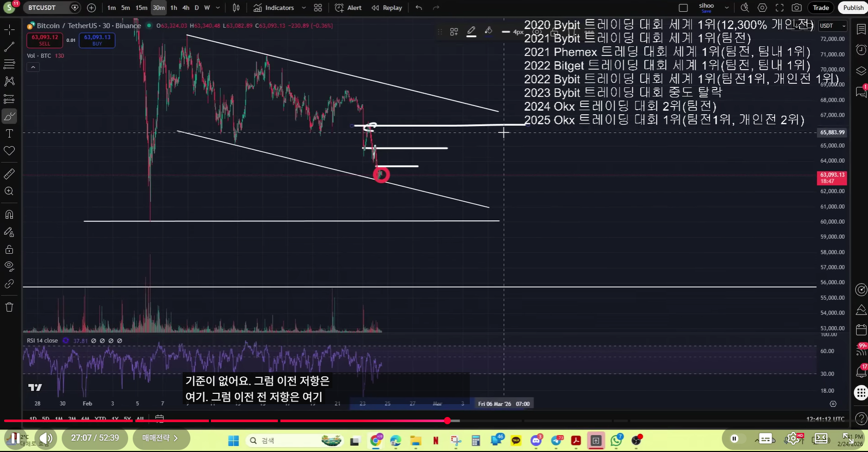Open line color pencil in drawing toolbar

tap(471, 32)
